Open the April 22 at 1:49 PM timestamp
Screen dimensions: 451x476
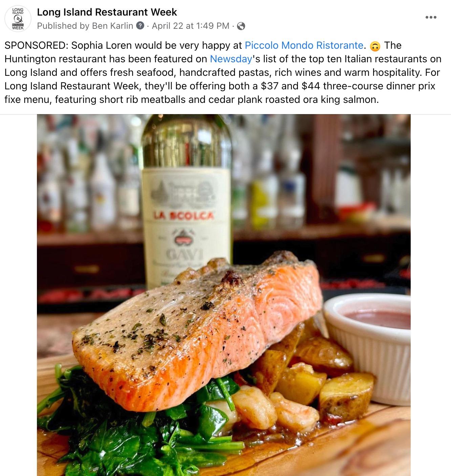[x=191, y=26]
